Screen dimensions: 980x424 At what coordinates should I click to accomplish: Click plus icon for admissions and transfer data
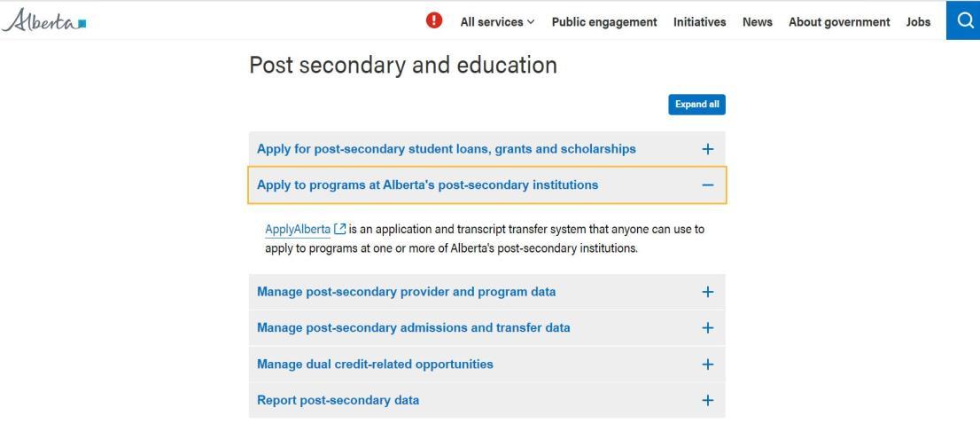(707, 327)
